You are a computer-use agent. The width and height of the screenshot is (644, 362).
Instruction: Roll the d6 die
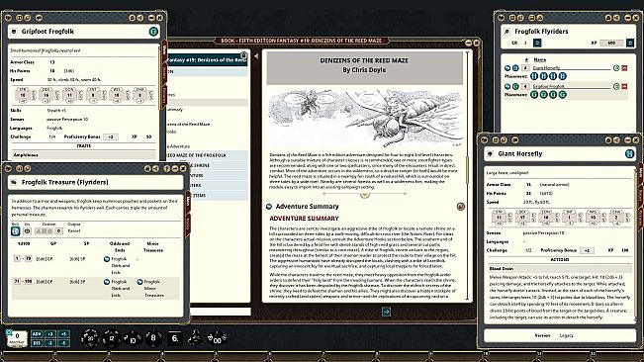174,338
